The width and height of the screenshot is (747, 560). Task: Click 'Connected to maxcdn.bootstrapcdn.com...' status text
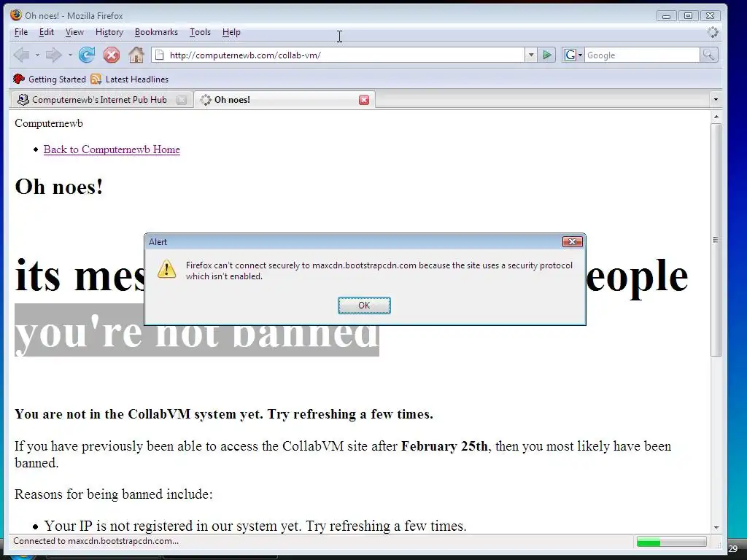point(96,541)
